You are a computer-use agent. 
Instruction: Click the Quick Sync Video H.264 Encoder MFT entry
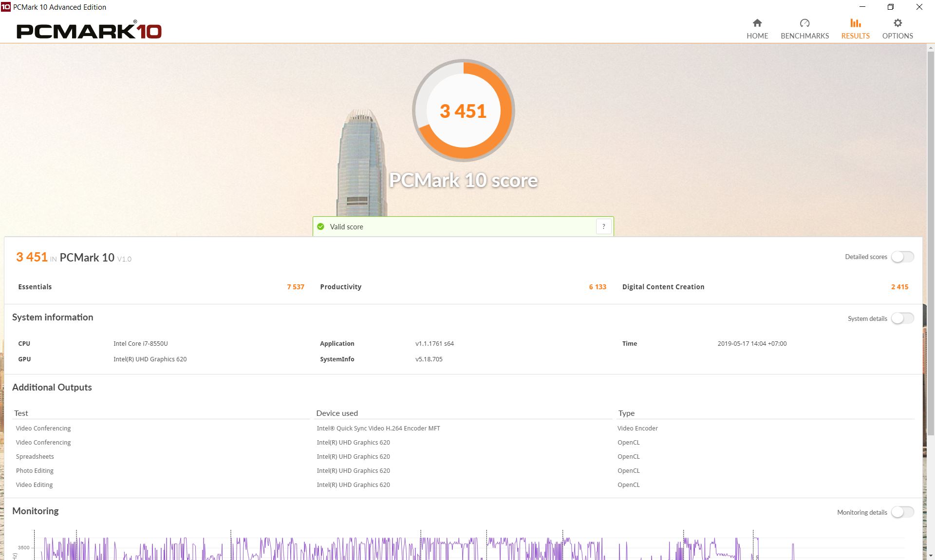click(378, 428)
